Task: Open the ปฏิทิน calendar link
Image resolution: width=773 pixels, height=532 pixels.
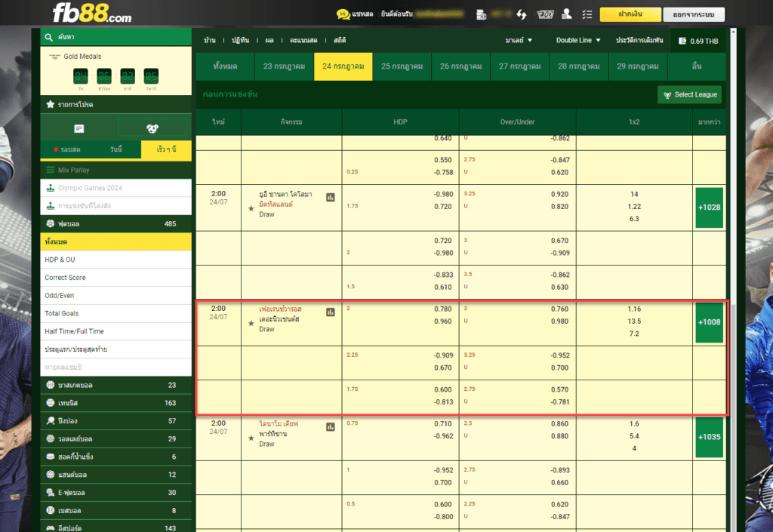Action: [241, 41]
